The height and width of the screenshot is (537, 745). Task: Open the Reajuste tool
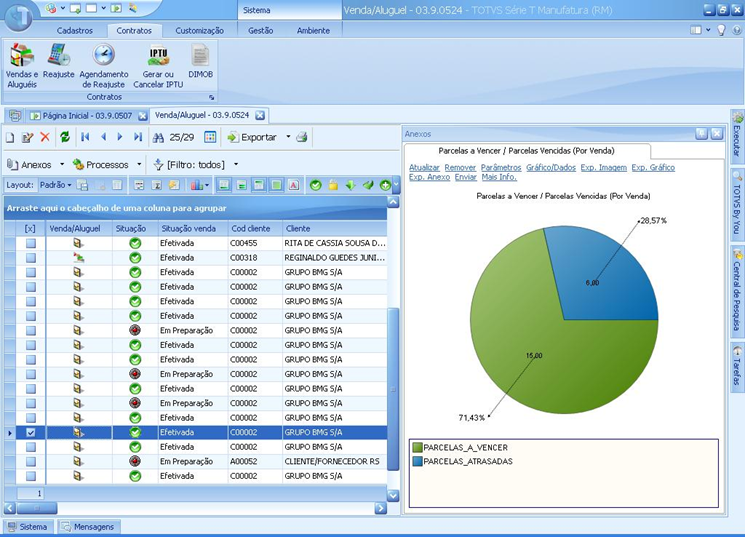(58, 61)
